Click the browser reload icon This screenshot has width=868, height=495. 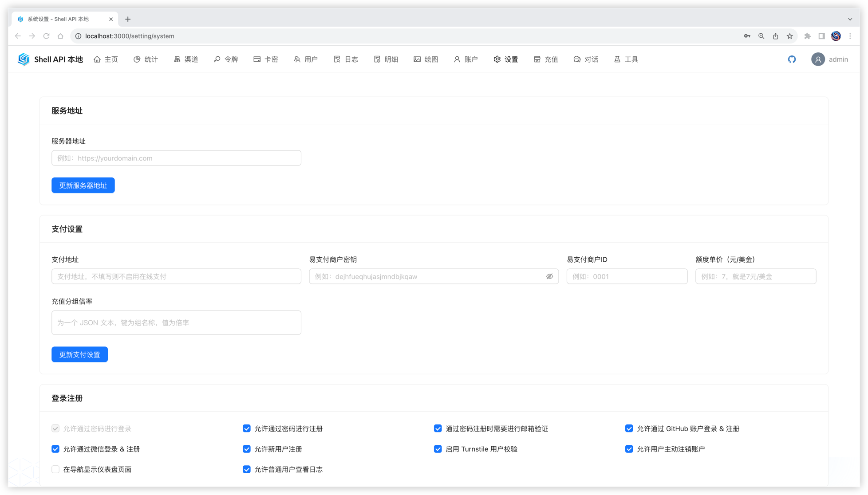46,36
